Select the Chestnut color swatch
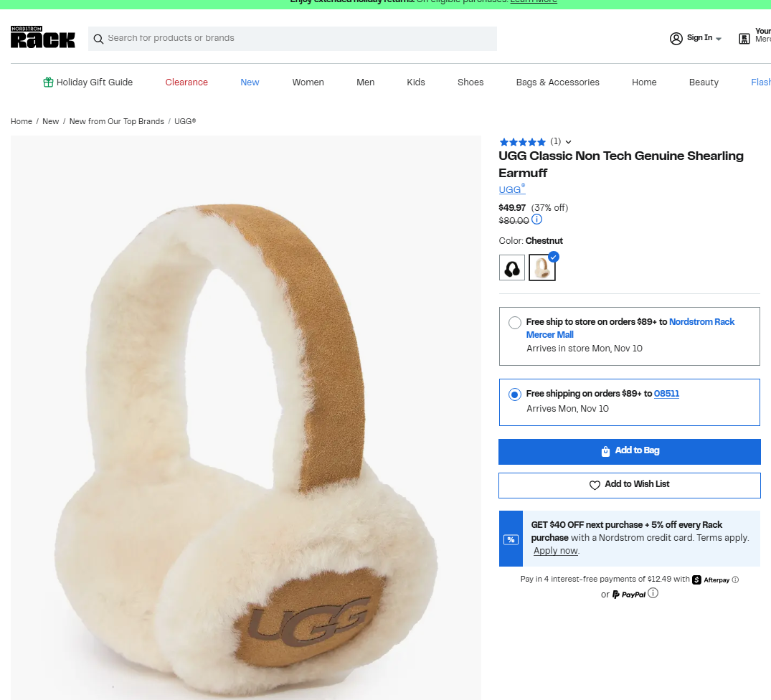 pyautogui.click(x=542, y=268)
